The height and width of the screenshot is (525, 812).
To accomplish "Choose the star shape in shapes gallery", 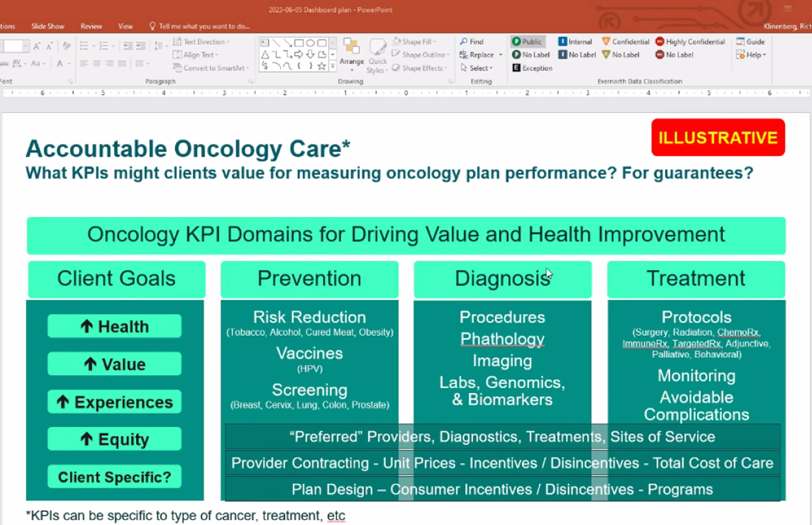I will (x=322, y=66).
